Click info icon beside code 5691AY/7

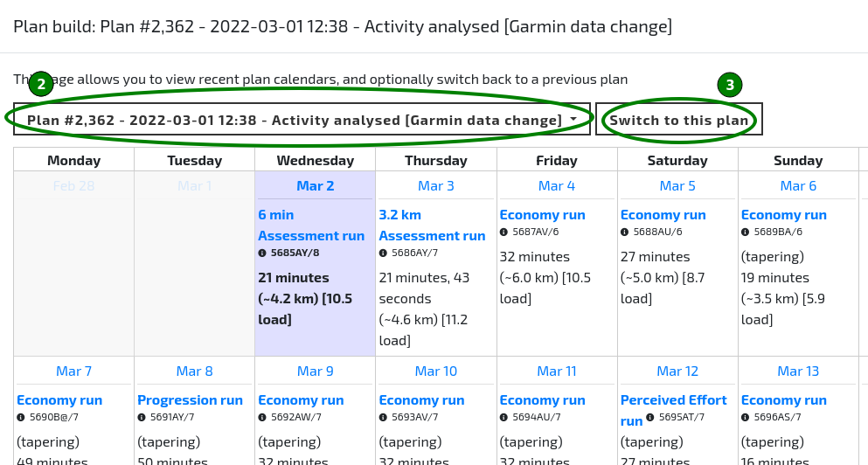point(142,418)
